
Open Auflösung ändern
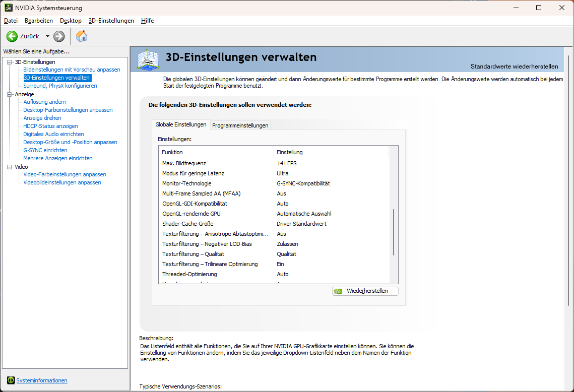pos(45,102)
